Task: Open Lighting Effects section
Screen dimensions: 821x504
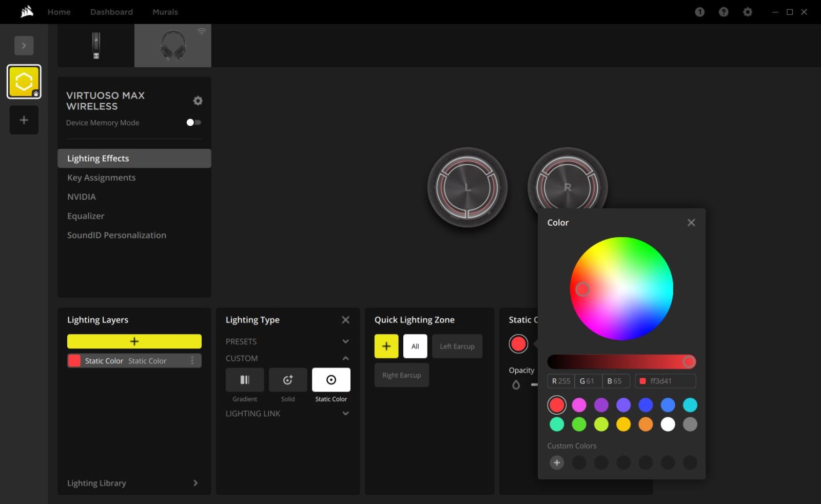Action: click(134, 158)
